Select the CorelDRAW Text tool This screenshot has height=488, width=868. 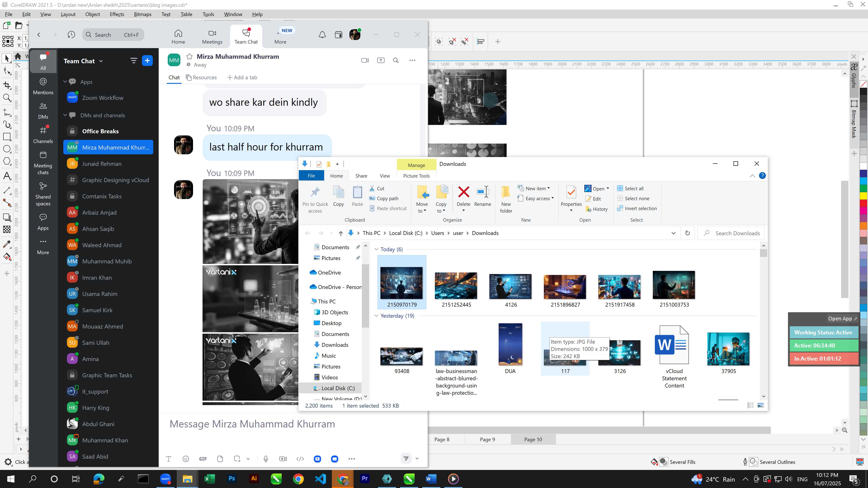pyautogui.click(x=7, y=176)
